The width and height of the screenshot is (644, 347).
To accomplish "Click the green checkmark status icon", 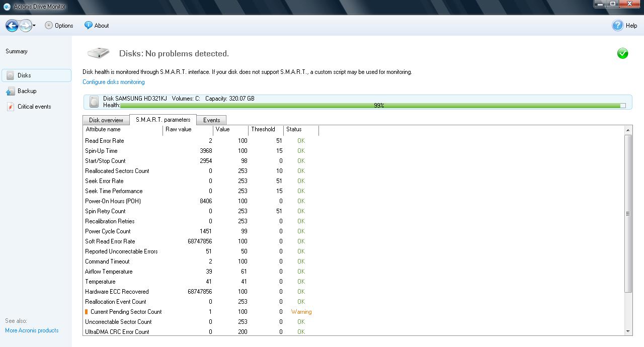I will (x=622, y=53).
